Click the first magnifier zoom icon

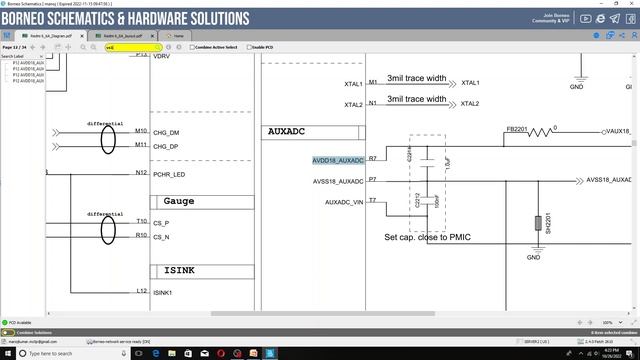83,47
